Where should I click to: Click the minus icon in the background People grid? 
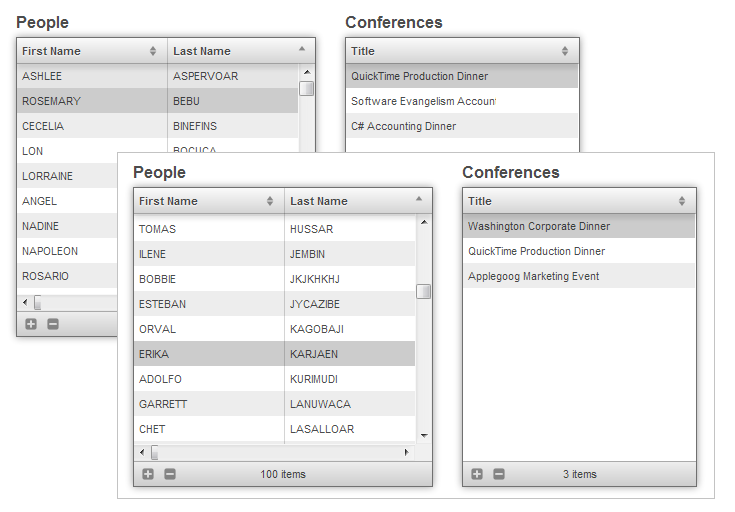[53, 324]
